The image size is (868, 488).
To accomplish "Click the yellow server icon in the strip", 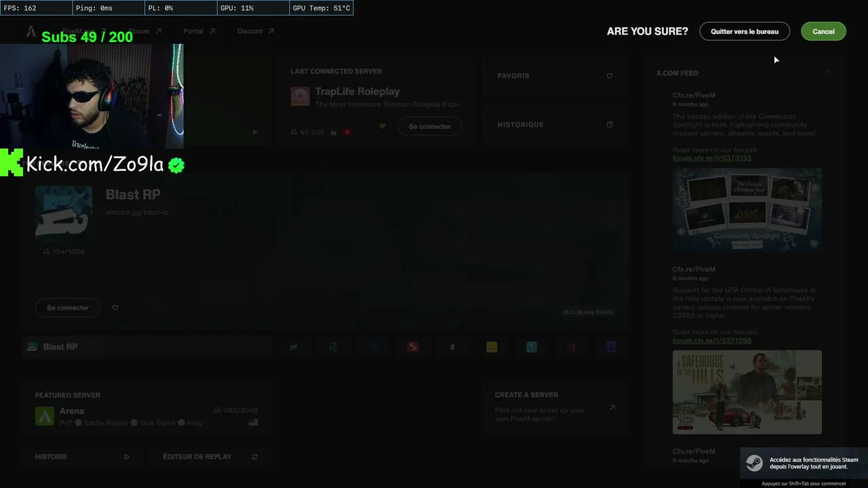I will pyautogui.click(x=492, y=347).
